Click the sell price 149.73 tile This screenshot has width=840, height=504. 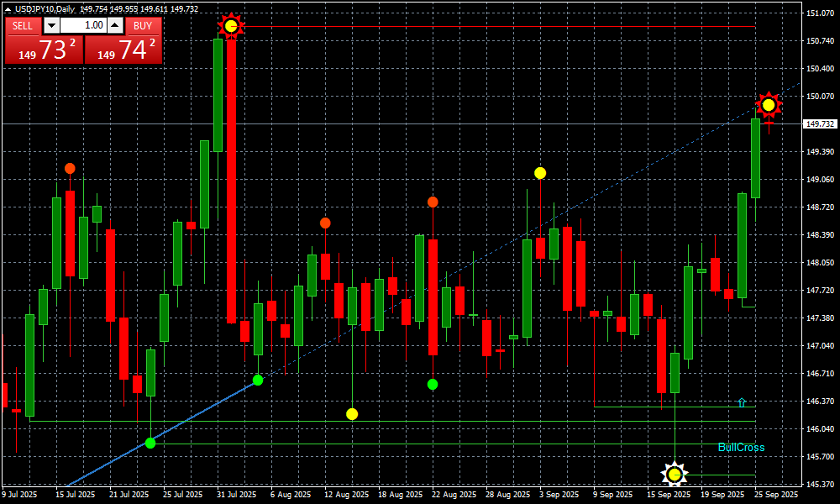(44, 50)
